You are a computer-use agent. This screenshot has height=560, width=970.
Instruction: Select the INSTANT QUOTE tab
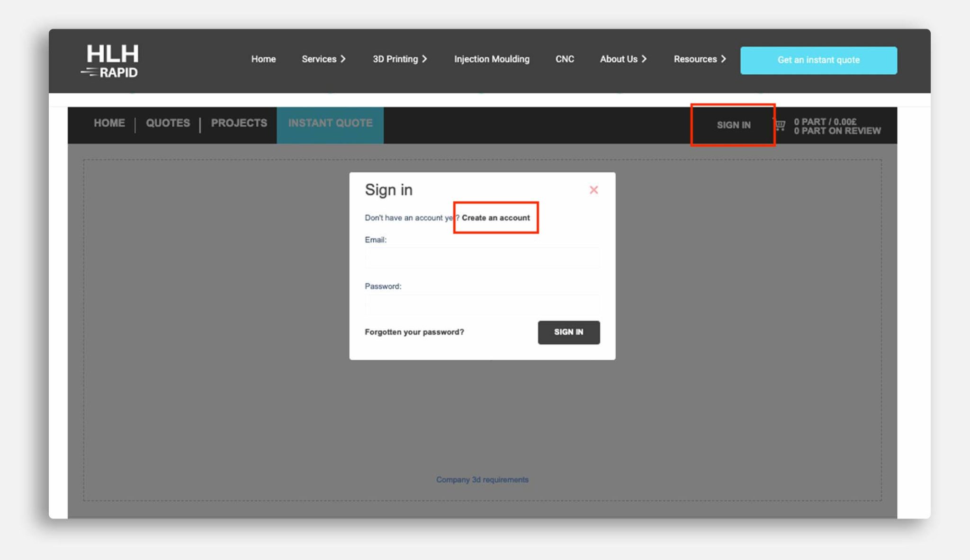coord(330,124)
